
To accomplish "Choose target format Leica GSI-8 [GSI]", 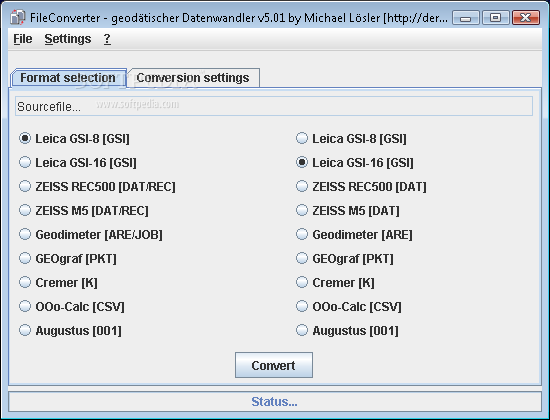I will 351,139.
